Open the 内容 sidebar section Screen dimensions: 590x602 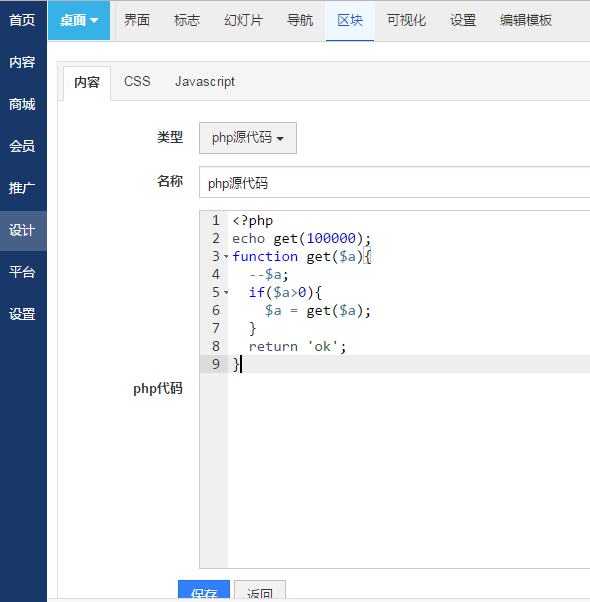coord(23,62)
